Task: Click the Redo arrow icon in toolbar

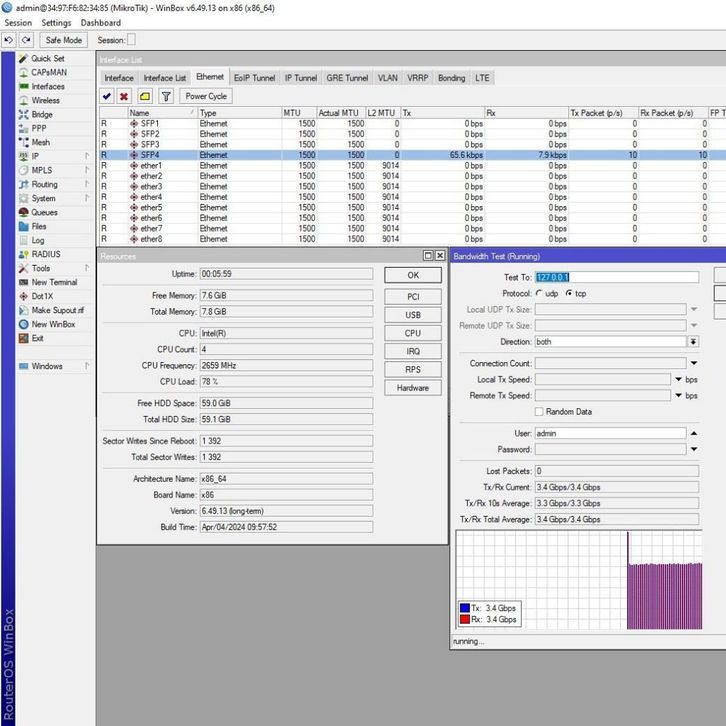Action: (x=25, y=40)
